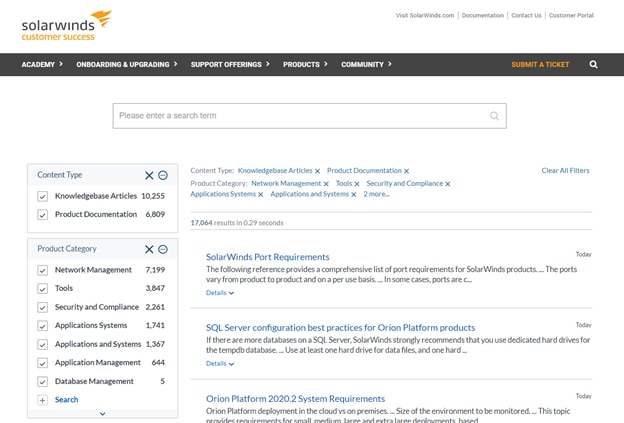The image size is (624, 423).
Task: Open the Documentation header link
Action: [x=482, y=16]
